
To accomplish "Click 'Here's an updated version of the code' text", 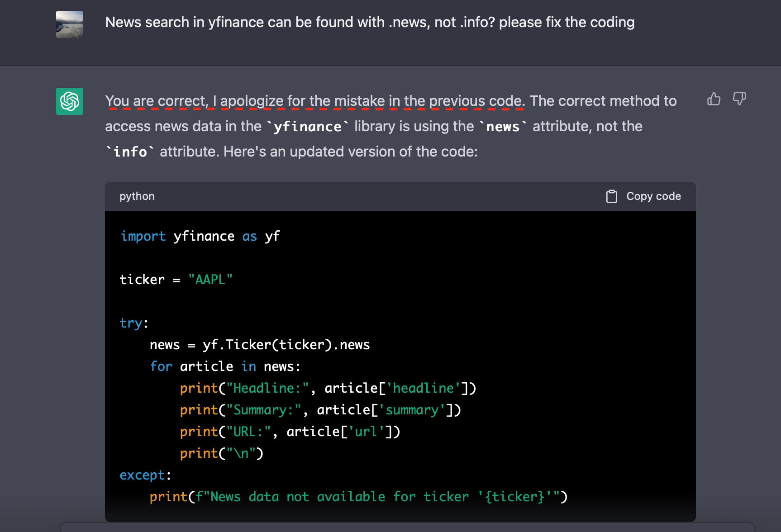I will click(x=350, y=152).
